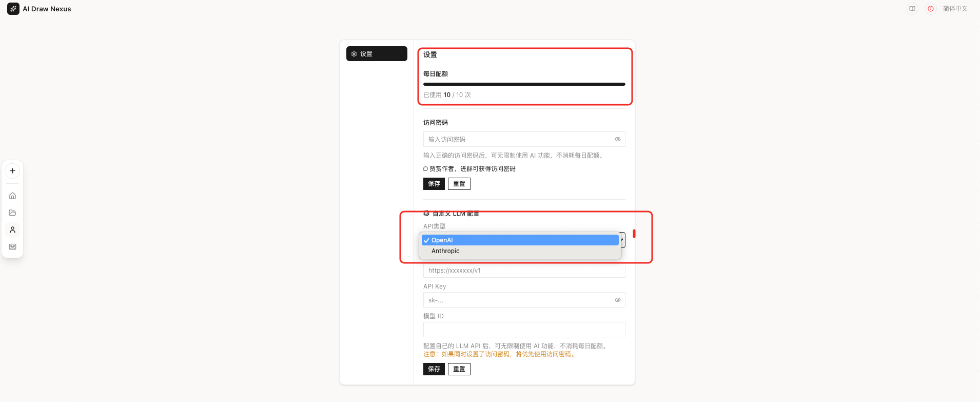980x402 pixels.
Task: Click the red alert circle icon
Action: pos(930,9)
